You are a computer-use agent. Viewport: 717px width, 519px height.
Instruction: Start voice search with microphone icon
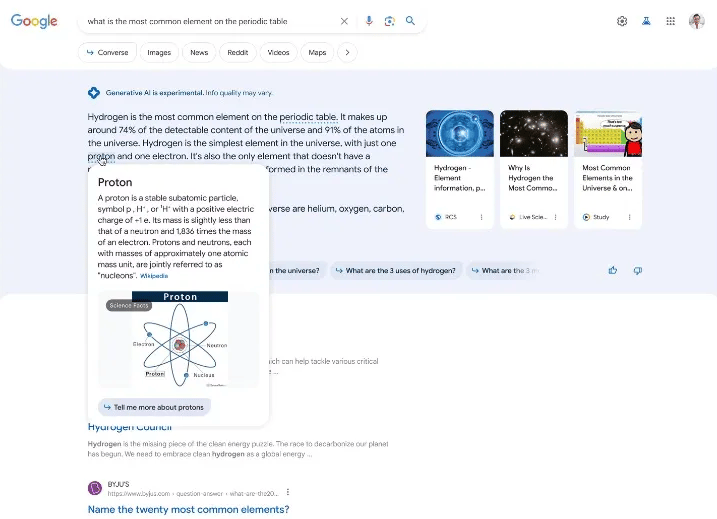click(369, 21)
